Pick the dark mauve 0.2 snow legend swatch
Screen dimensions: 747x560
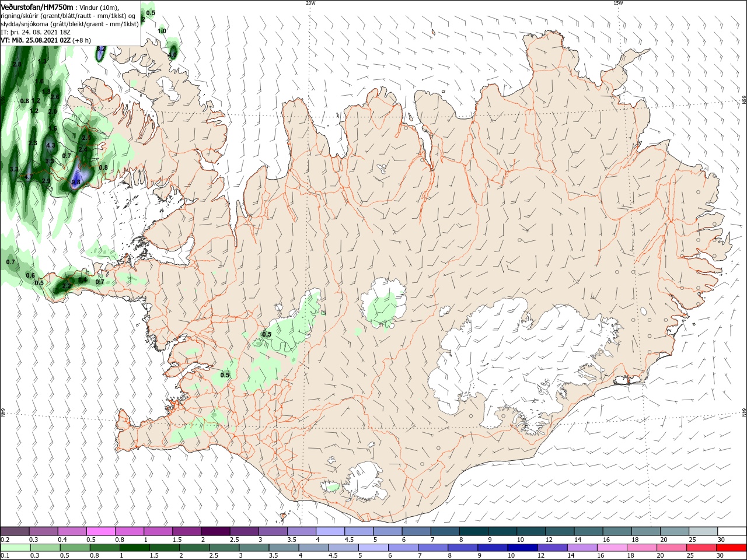[15, 531]
